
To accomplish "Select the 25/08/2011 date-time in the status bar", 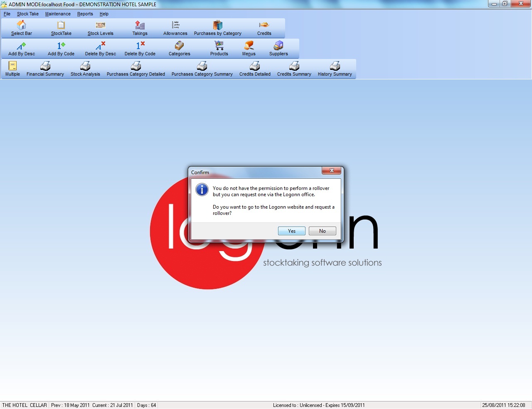I will tap(503, 405).
